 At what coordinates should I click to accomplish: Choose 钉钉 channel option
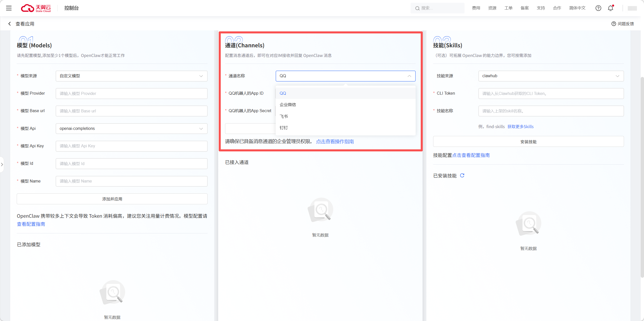(284, 128)
